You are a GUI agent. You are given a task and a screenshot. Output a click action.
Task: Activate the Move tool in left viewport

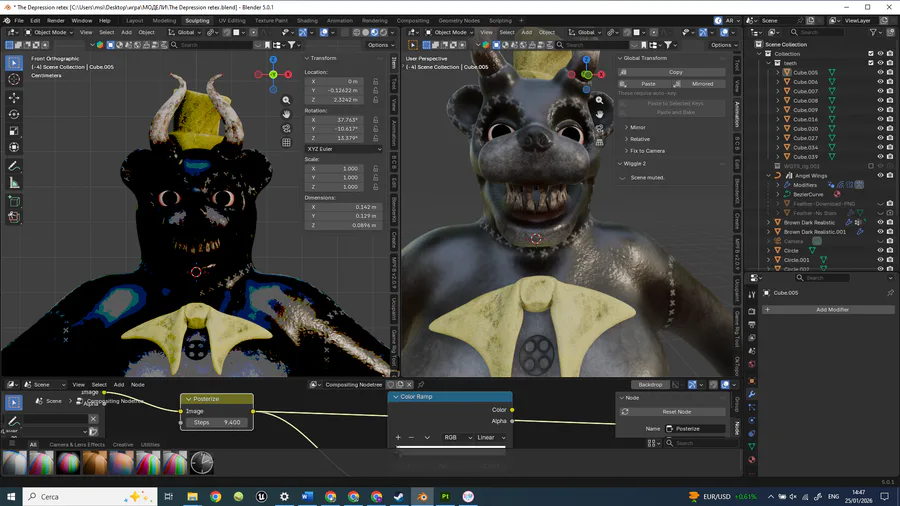point(14,98)
